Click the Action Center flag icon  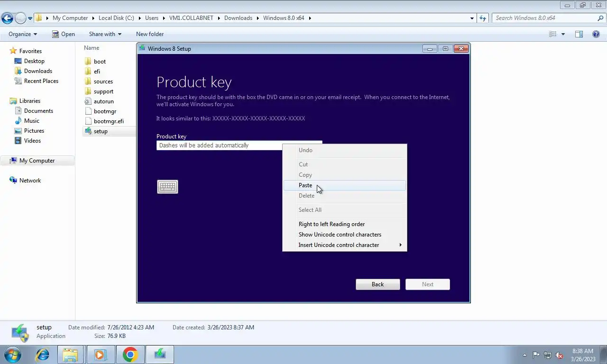click(536, 355)
